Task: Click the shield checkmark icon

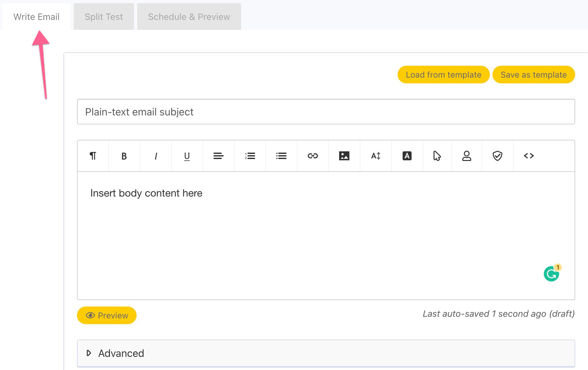Action: (497, 156)
